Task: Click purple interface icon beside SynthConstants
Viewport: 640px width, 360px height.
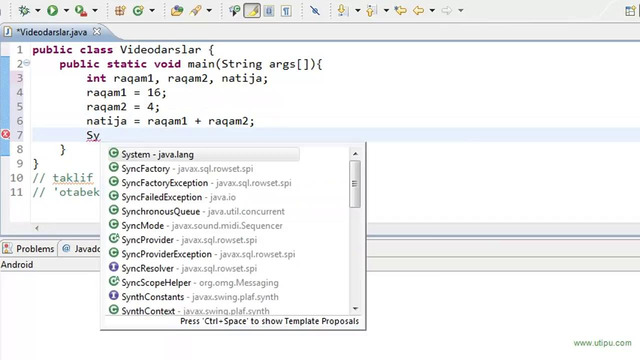Action: click(114, 296)
